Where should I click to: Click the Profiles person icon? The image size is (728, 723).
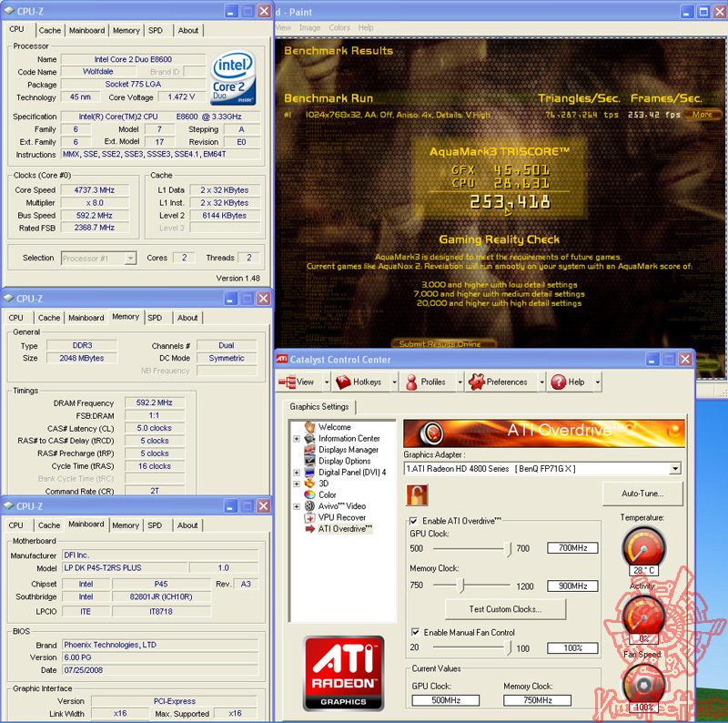(411, 382)
